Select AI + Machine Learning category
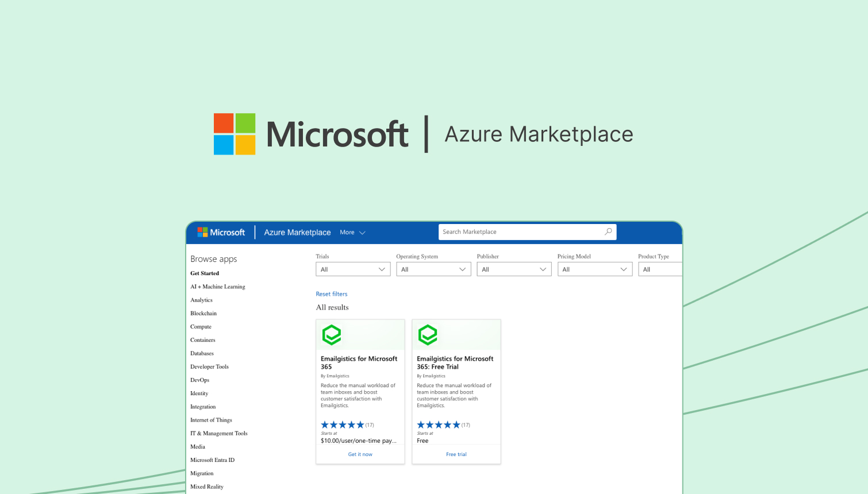This screenshot has height=494, width=868. point(218,287)
